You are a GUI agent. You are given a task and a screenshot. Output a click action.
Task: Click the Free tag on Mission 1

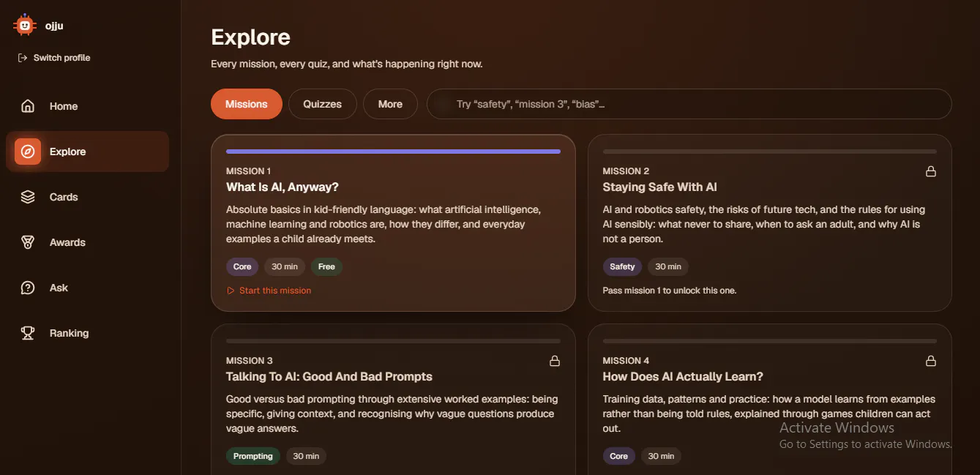click(326, 266)
